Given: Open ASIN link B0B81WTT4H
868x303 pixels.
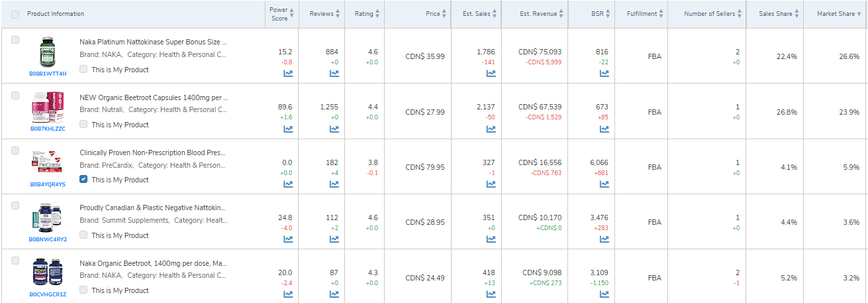Looking at the screenshot, I should click(48, 74).
